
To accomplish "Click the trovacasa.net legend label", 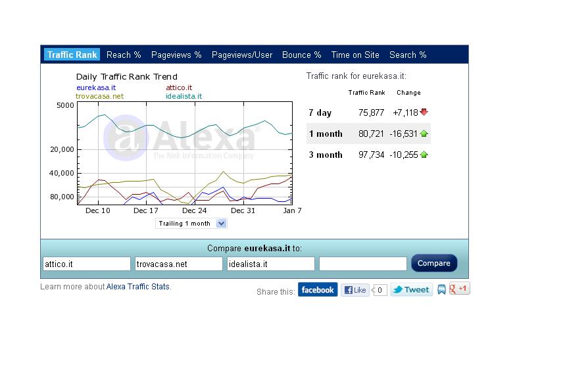I will [99, 96].
